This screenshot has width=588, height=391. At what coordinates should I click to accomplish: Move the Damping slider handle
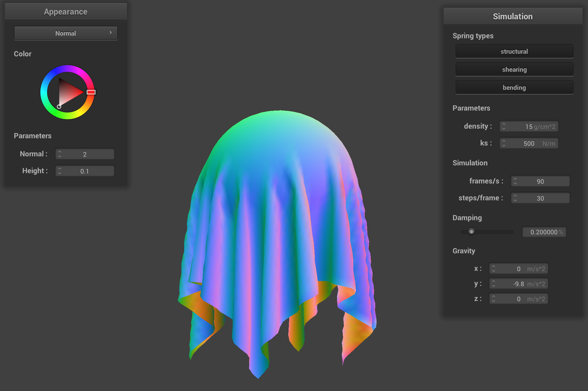[472, 232]
